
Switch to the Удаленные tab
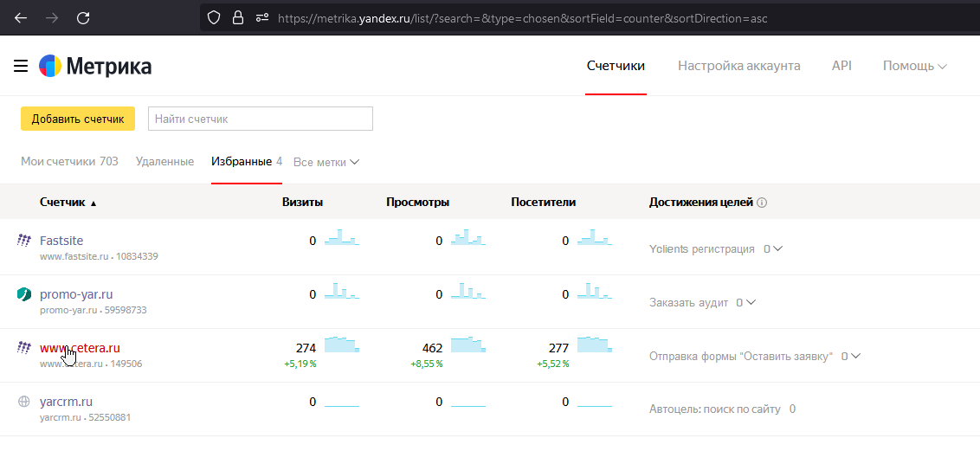pos(164,161)
